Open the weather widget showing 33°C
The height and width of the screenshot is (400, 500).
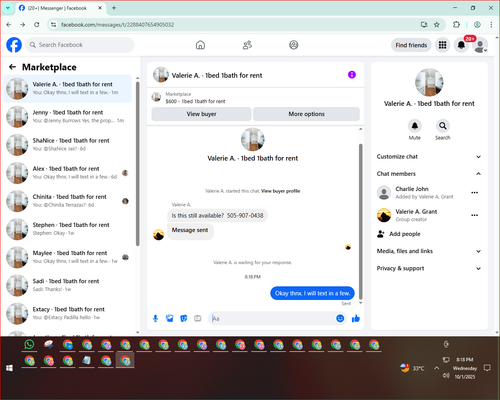[412, 368]
